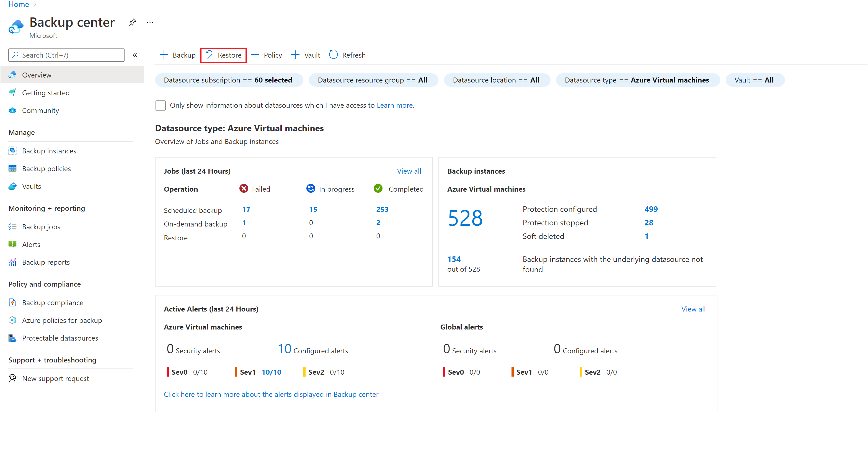Open Backup instances in sidebar

point(50,150)
